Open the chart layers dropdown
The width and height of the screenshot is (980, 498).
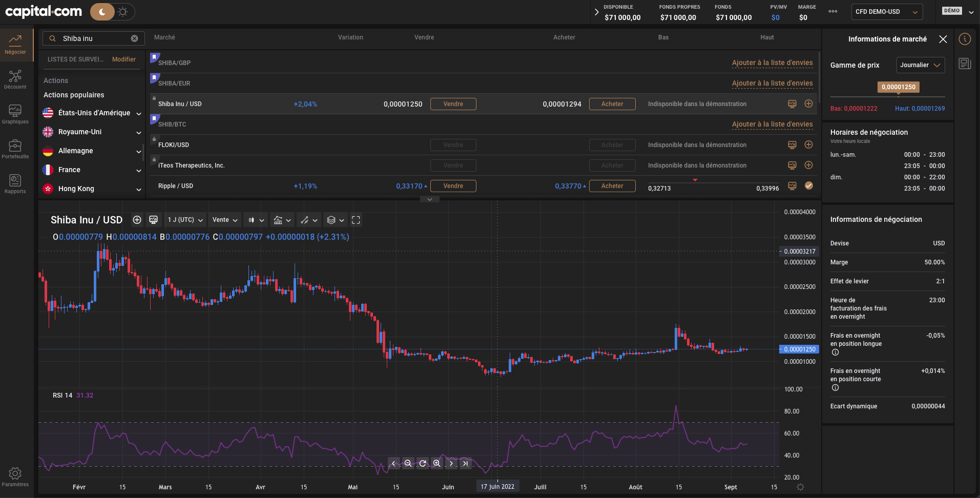[x=336, y=220]
